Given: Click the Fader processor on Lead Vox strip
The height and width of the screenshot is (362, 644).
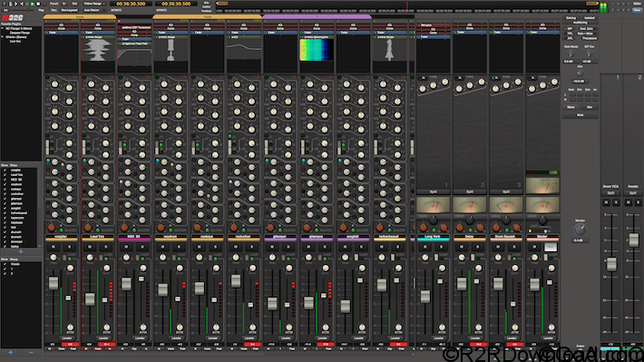Looking at the screenshot, I should tap(98, 33).
